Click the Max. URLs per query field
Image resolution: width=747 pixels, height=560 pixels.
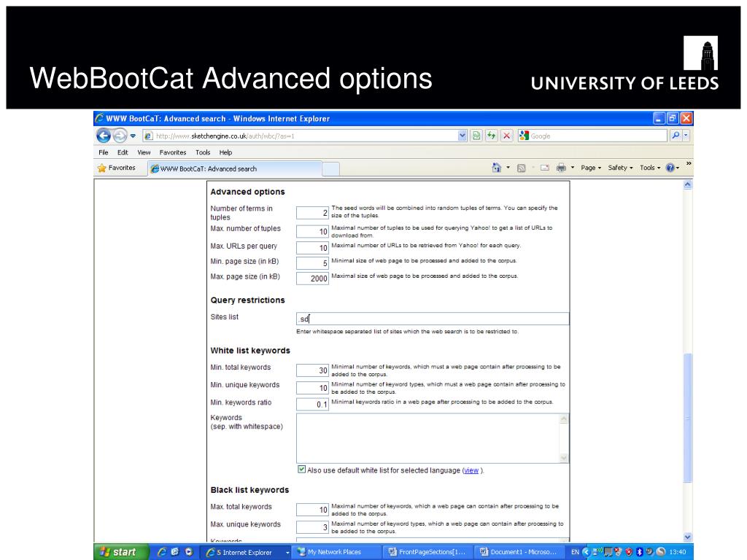[x=312, y=248]
